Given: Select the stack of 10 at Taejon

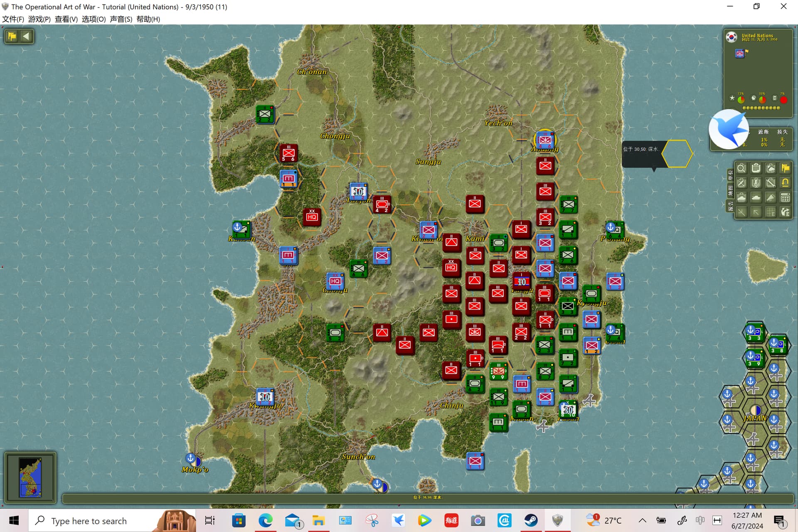Looking at the screenshot, I should [x=358, y=192].
